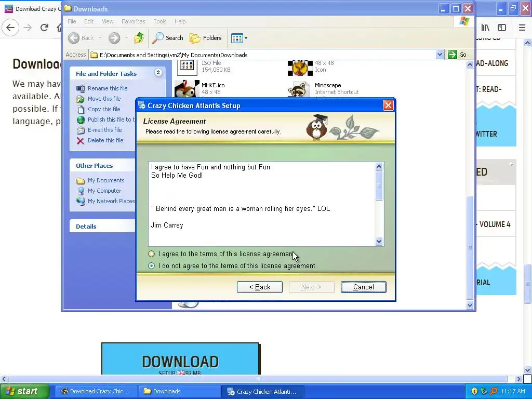Click Downloads window scroll down arrow

tap(470, 304)
